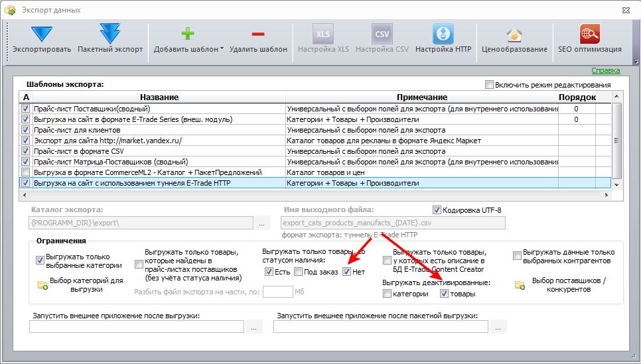Open the Добавить шаблон dropdown arrow

click(x=222, y=48)
